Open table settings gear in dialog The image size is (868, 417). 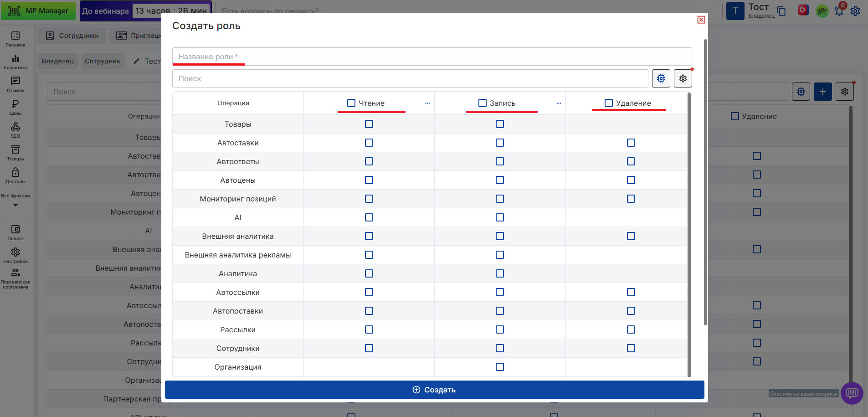683,78
